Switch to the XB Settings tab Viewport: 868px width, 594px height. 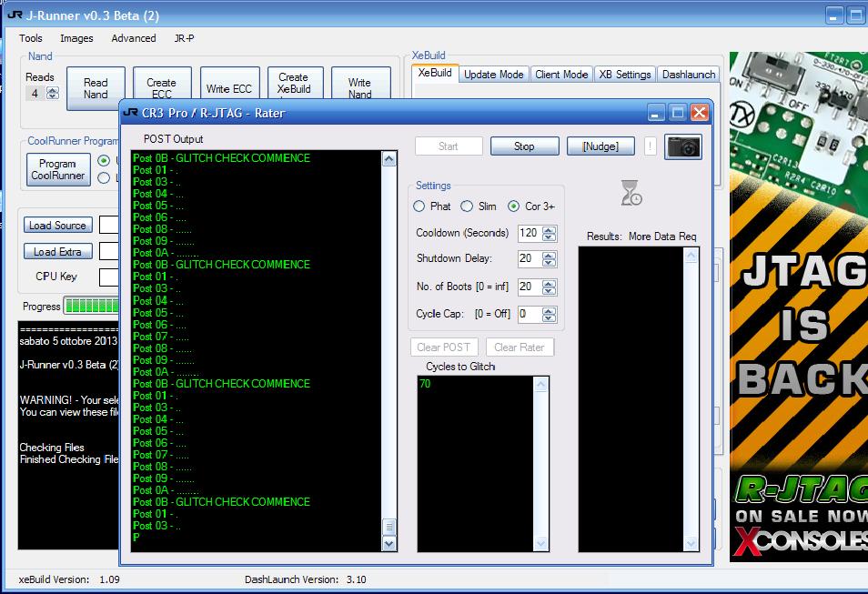[625, 75]
